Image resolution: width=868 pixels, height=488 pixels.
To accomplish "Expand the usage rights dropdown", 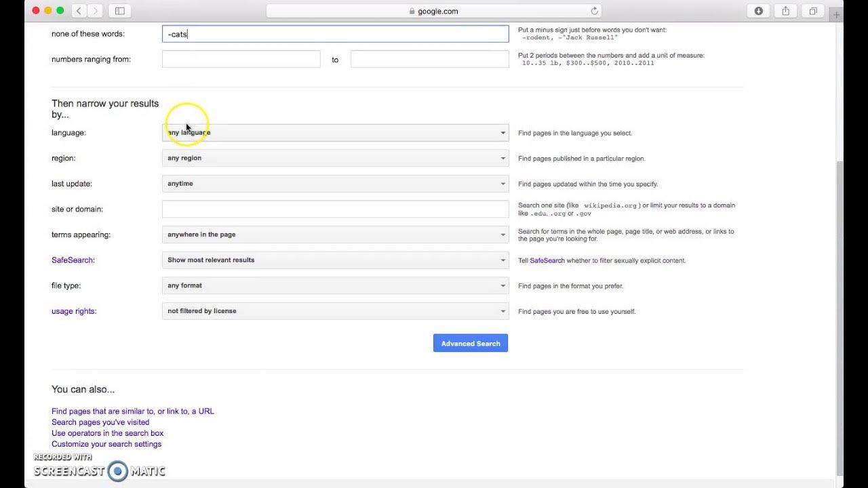I will coord(335,311).
